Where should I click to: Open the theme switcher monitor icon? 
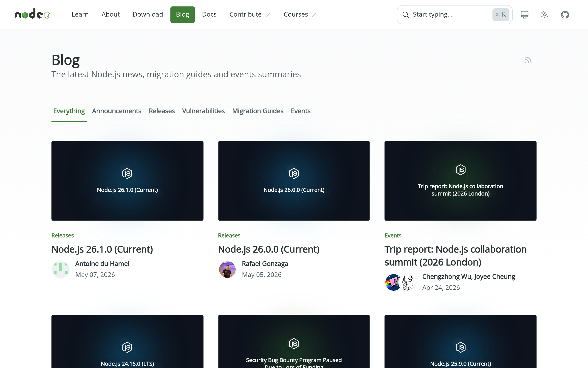pos(524,14)
